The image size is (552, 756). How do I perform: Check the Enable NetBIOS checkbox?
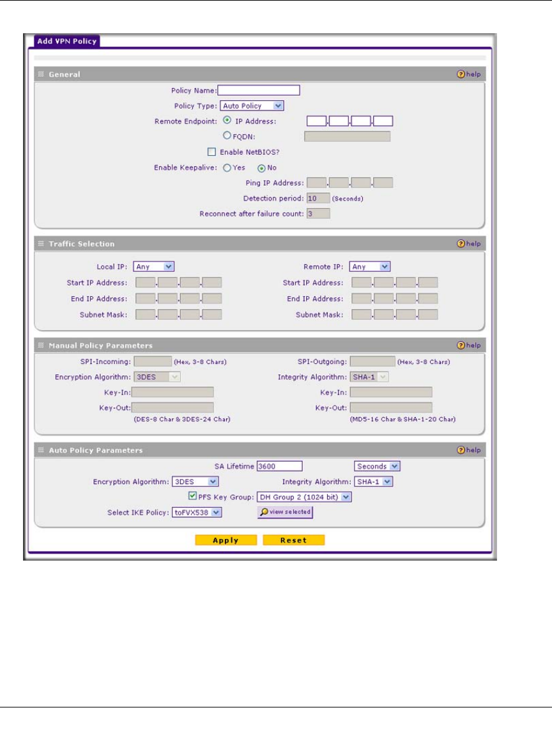click(x=211, y=152)
